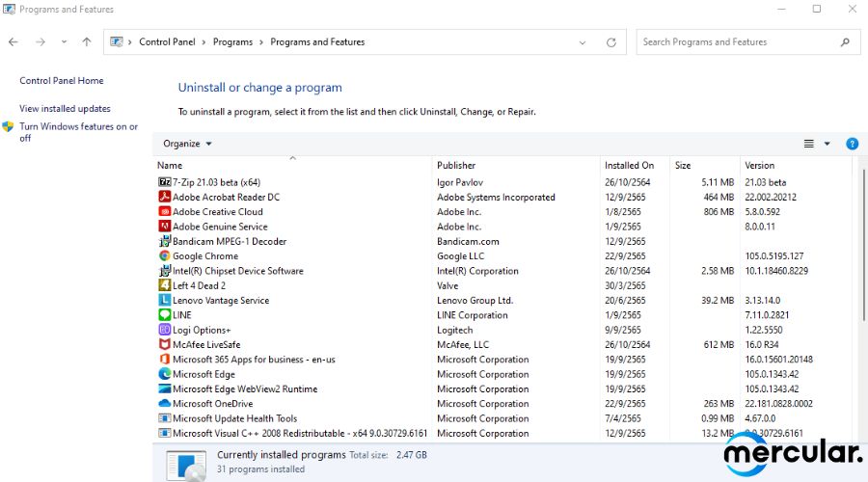Screen dimensions: 868x482
Task: Select the 612 MB size cell
Action: 719,345
